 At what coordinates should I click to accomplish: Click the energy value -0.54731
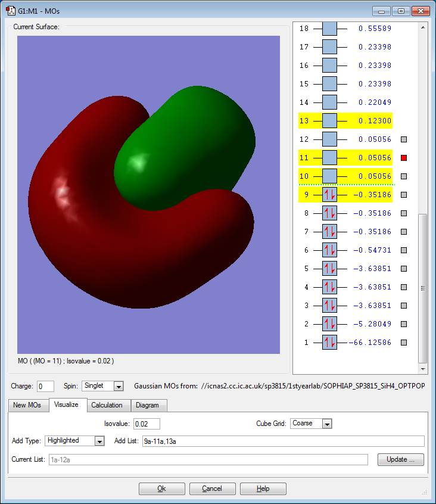point(372,250)
